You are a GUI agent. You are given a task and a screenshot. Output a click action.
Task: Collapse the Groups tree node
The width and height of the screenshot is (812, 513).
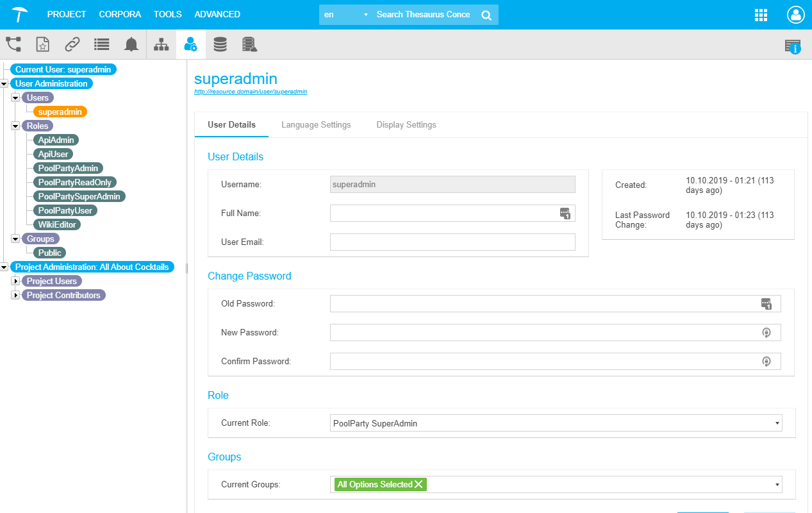(16, 239)
